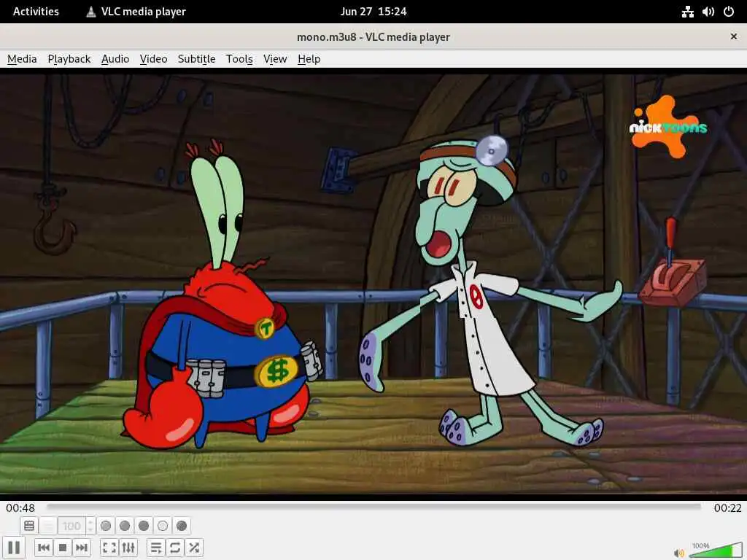747x560 pixels.
Task: Click the teletext activation icon
Action: coord(29,526)
